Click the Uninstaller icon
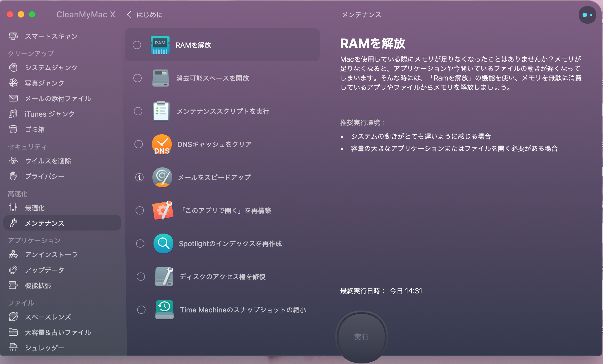The height and width of the screenshot is (364, 603). click(13, 254)
